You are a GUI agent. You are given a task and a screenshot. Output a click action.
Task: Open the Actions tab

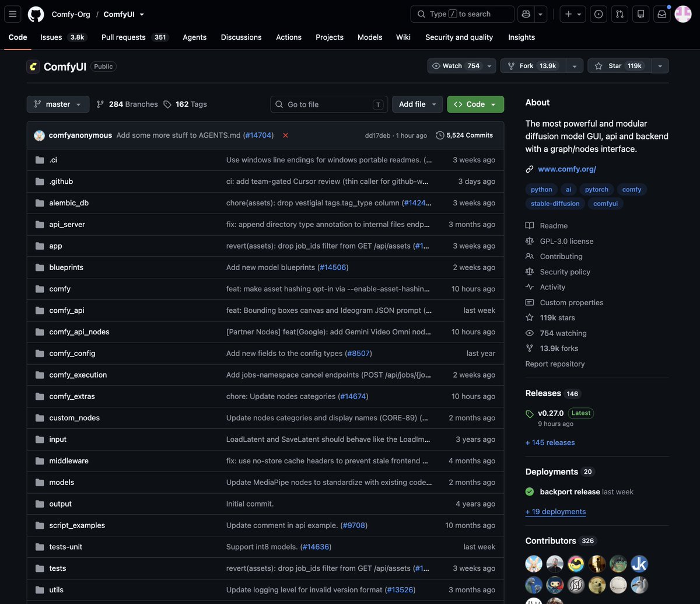point(289,37)
